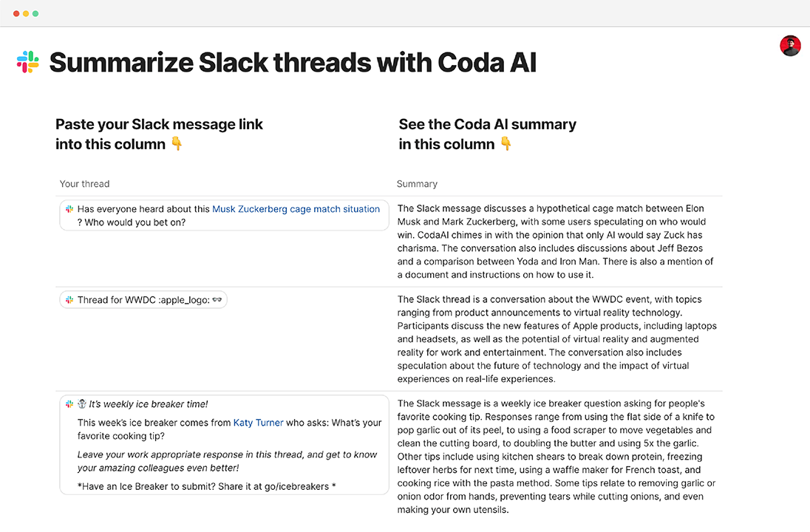Image resolution: width=810 pixels, height=532 pixels.
Task: Open the 'Musk Zuckerberg cage match situation' link
Action: coord(296,209)
